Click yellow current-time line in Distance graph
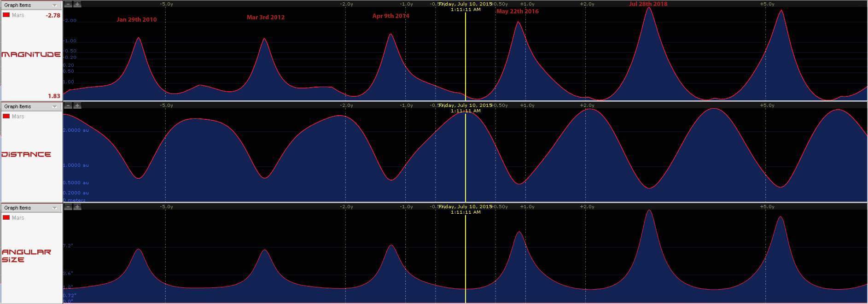868x304 pixels. click(466, 157)
